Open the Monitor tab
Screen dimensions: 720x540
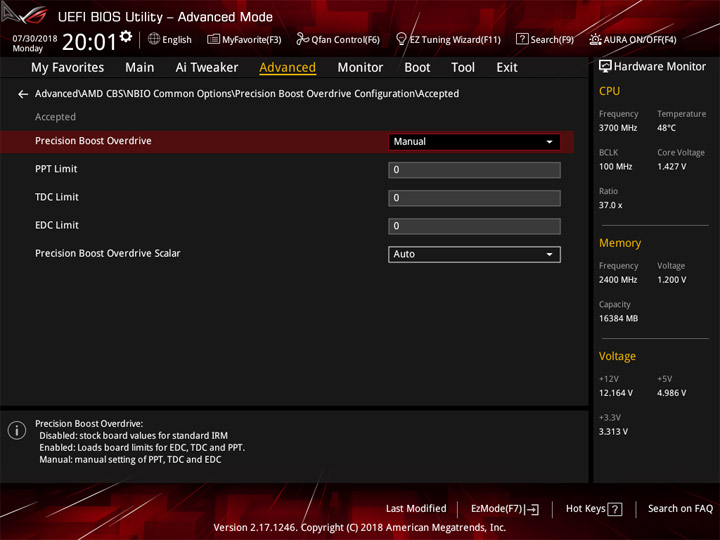click(x=360, y=68)
